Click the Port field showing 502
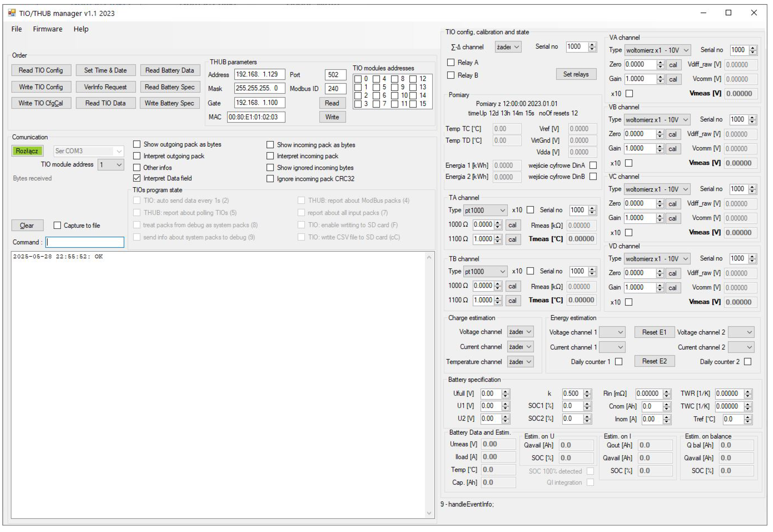The height and width of the screenshot is (532, 773). click(336, 75)
